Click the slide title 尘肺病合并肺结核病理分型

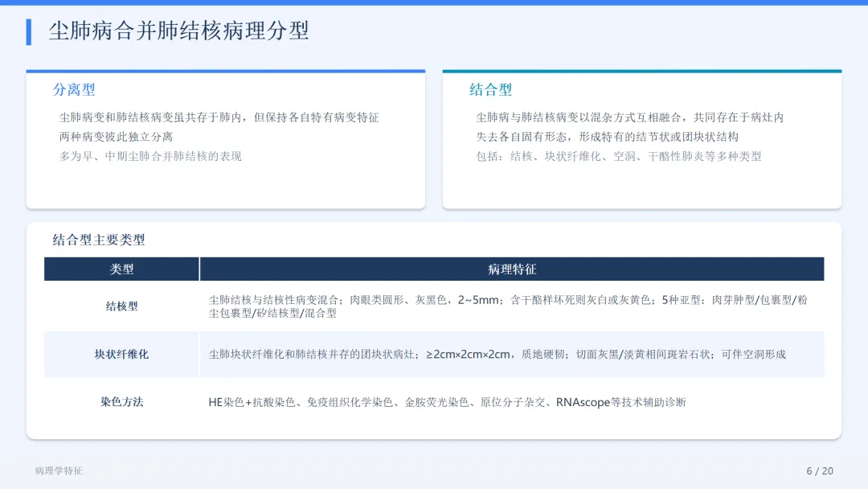pos(178,31)
